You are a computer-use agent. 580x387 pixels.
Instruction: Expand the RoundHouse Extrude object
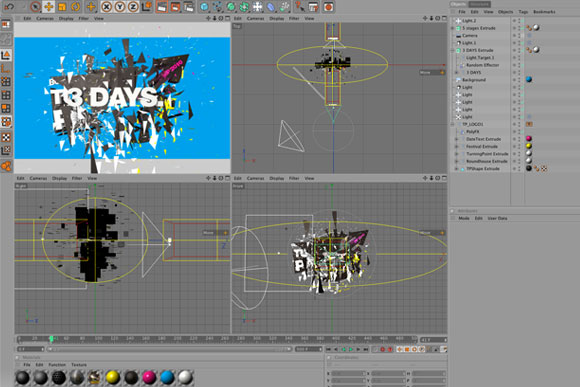[x=456, y=161]
